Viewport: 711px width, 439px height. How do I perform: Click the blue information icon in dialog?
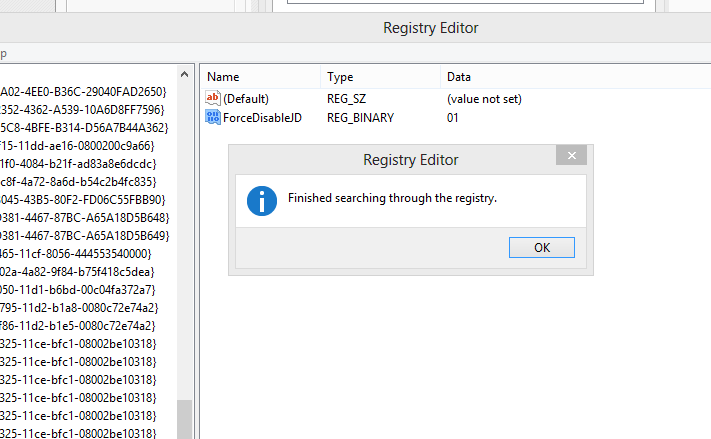tap(262, 201)
